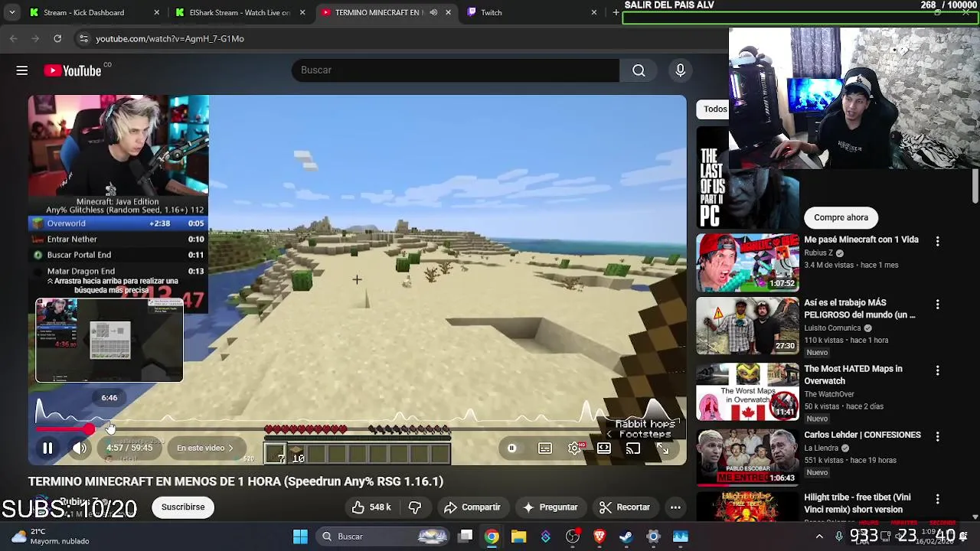The image size is (980, 551).
Task: Open Windows Settings gear on the taskbar
Action: click(653, 536)
